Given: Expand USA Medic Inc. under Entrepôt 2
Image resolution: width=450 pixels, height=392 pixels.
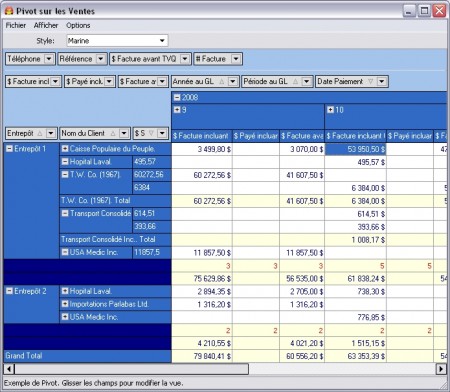Looking at the screenshot, I should (65, 317).
